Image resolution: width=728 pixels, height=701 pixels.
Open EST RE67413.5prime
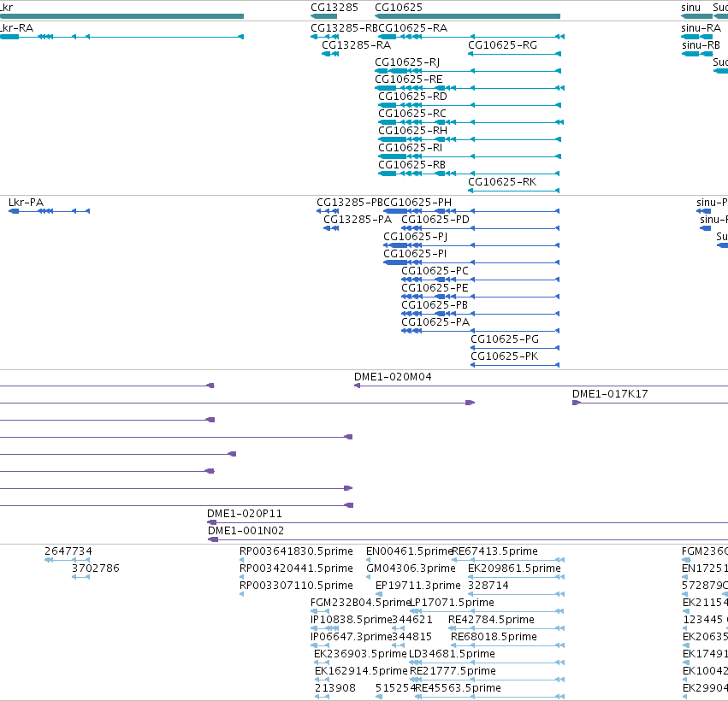click(495, 551)
